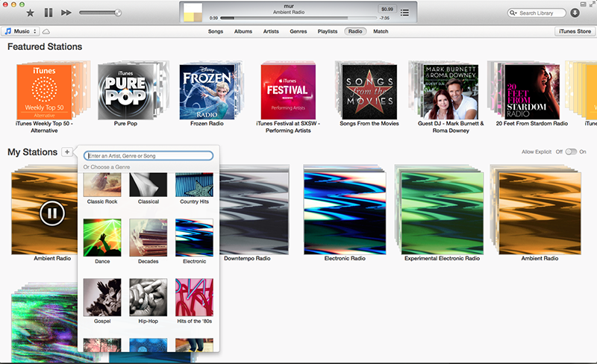Click the mini player icon at top right
Viewport: 597px width, 364px height.
pyautogui.click(x=584, y=4)
